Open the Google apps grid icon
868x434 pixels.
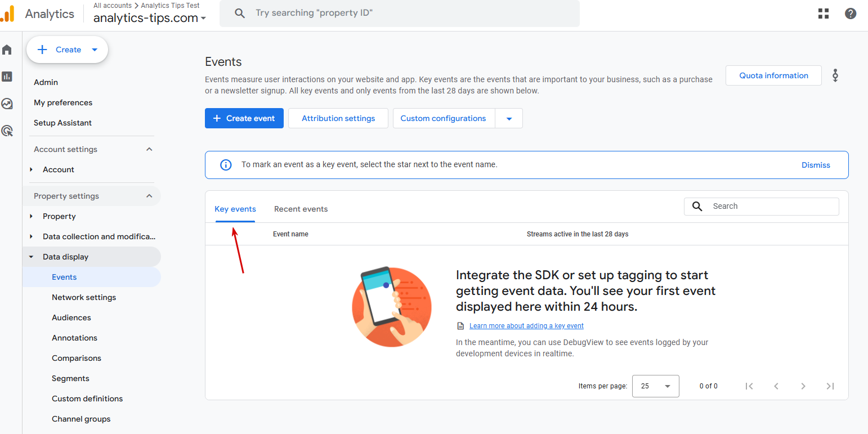pos(824,14)
